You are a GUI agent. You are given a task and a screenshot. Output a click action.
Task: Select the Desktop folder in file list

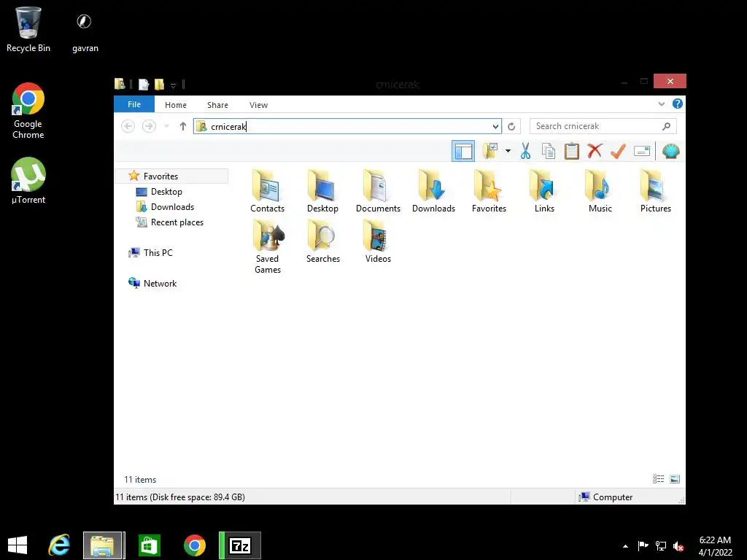pos(322,192)
